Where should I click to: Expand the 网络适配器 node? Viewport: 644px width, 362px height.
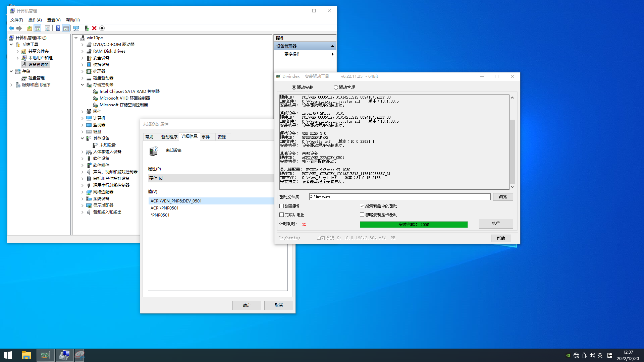[83, 192]
